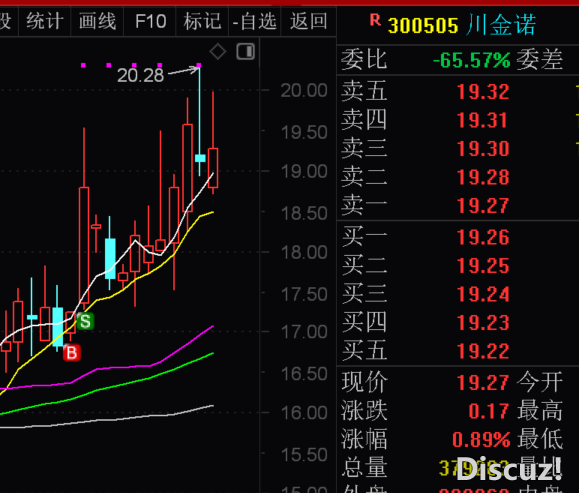Click the green S sell marker
Screen dimensions: 579x493
point(85,321)
